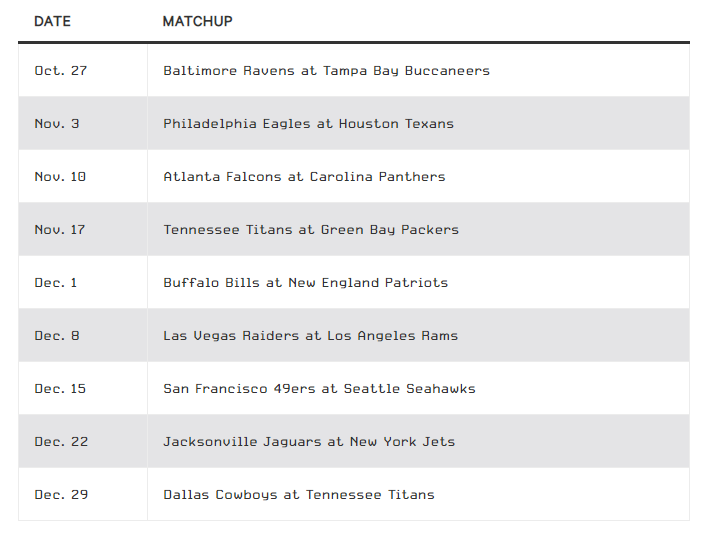This screenshot has height=538, width=701.
Task: Select the Dec. 1 date cell
Action: 56,283
